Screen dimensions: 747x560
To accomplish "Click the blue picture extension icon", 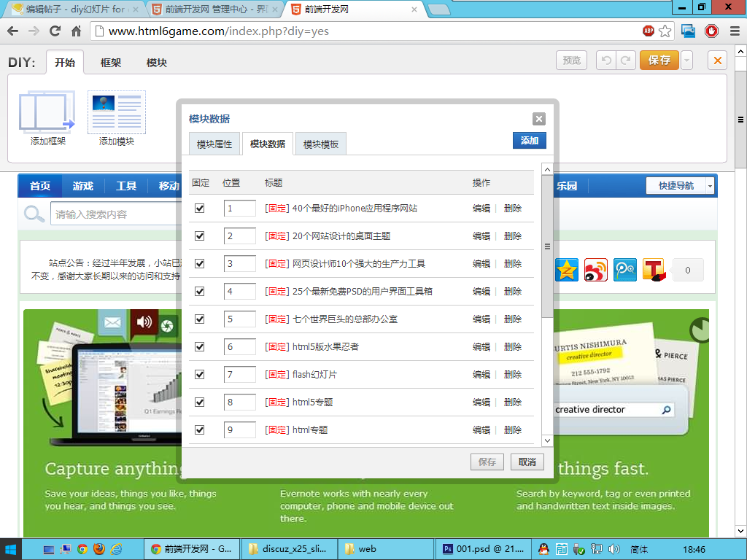I will (689, 31).
